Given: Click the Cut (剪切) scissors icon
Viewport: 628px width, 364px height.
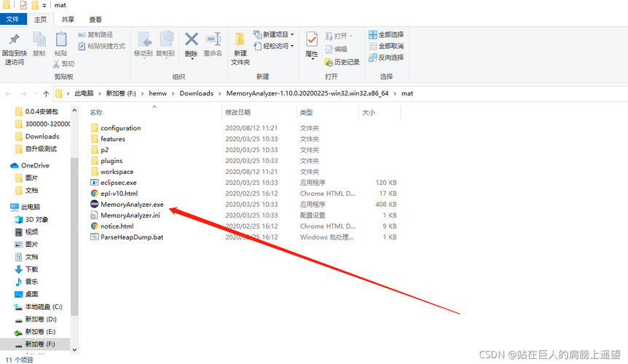Looking at the screenshot, I should click(56, 63).
